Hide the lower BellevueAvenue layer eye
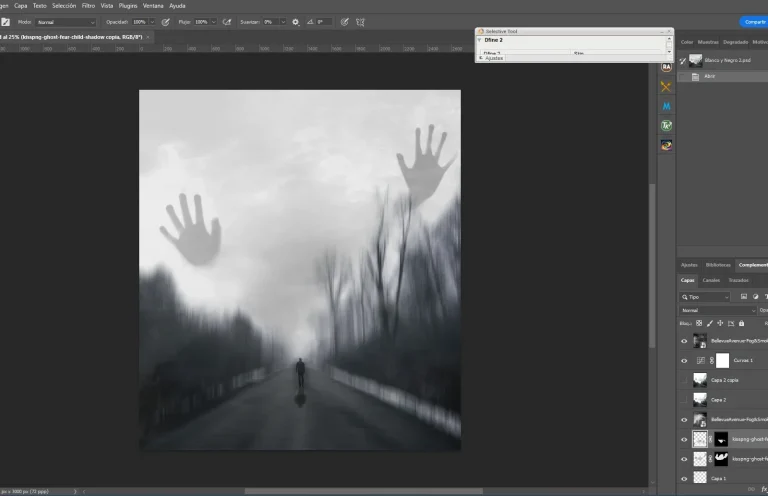 click(684, 420)
